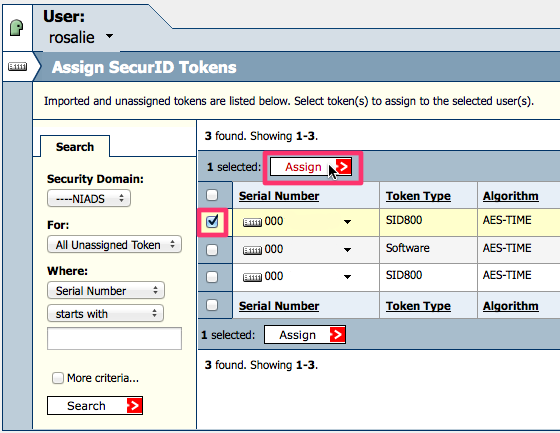Click the token icon in the Software row
Screen dimensions: 560x433
coord(252,250)
